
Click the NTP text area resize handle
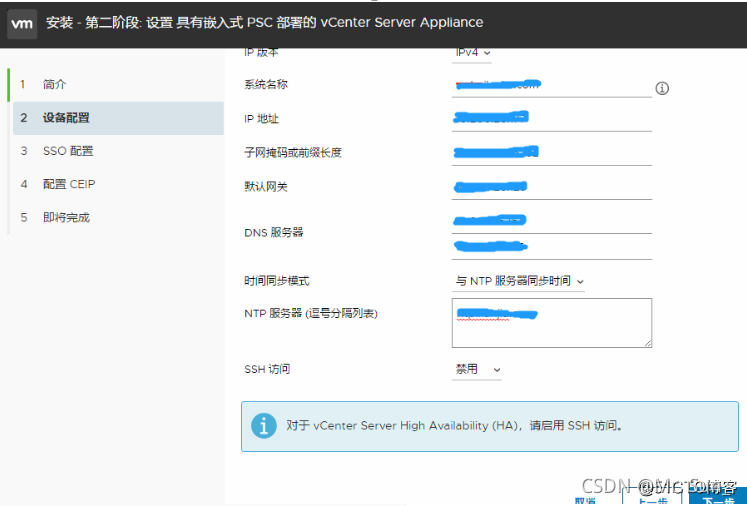(648, 344)
